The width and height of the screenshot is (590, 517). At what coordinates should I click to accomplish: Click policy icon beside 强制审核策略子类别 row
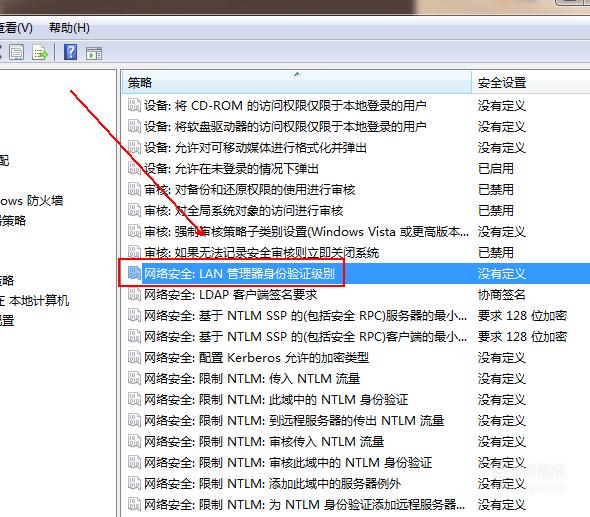(x=134, y=231)
